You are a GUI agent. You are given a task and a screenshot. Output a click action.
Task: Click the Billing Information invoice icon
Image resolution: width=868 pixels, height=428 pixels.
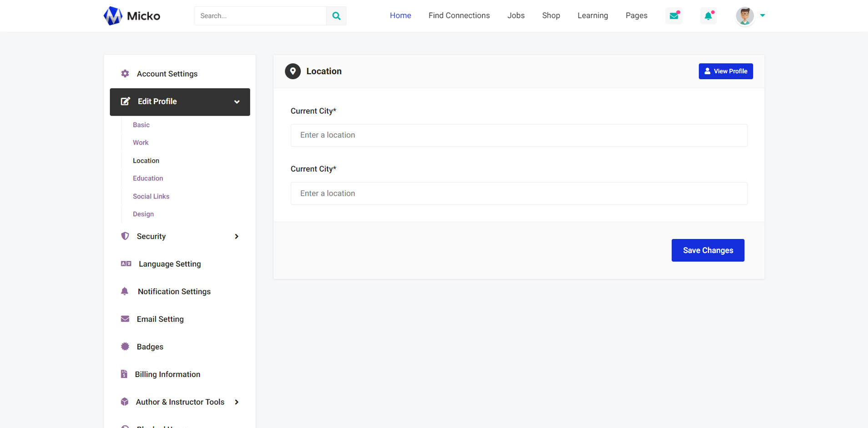tap(124, 374)
